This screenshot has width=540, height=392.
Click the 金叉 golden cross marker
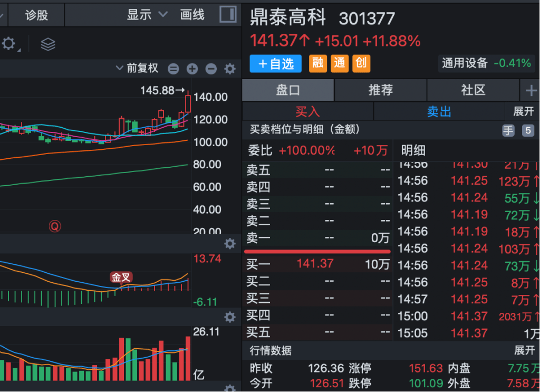point(121,278)
